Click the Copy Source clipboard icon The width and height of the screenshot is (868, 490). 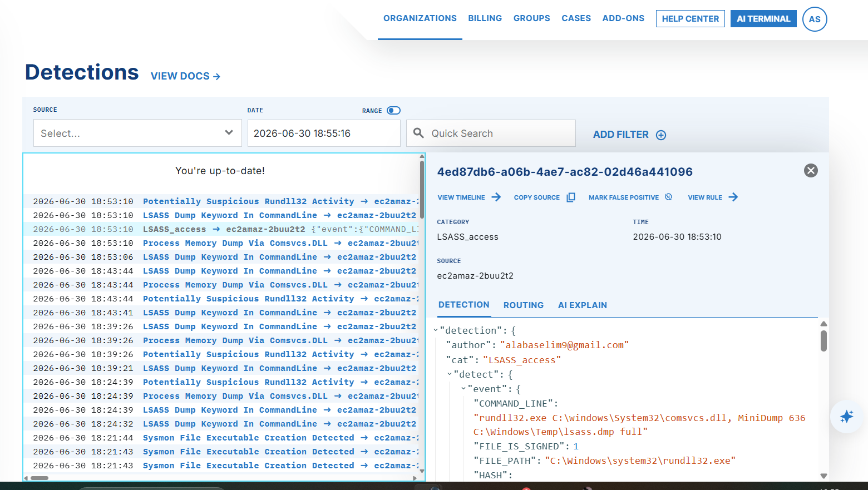pos(571,197)
